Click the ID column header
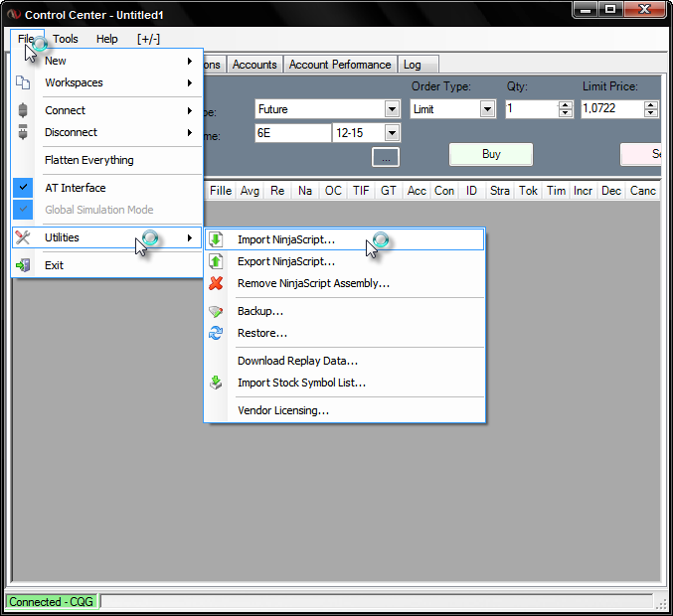This screenshot has width=673, height=616. 471,191
